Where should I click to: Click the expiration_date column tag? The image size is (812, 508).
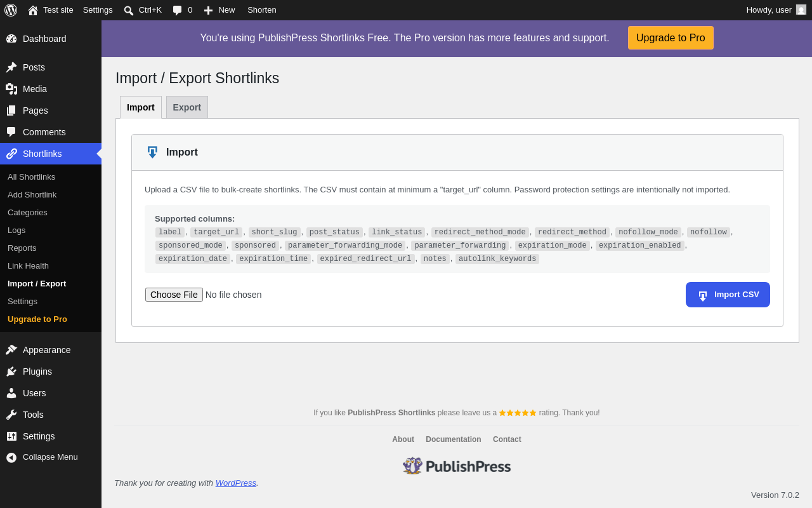tap(193, 259)
